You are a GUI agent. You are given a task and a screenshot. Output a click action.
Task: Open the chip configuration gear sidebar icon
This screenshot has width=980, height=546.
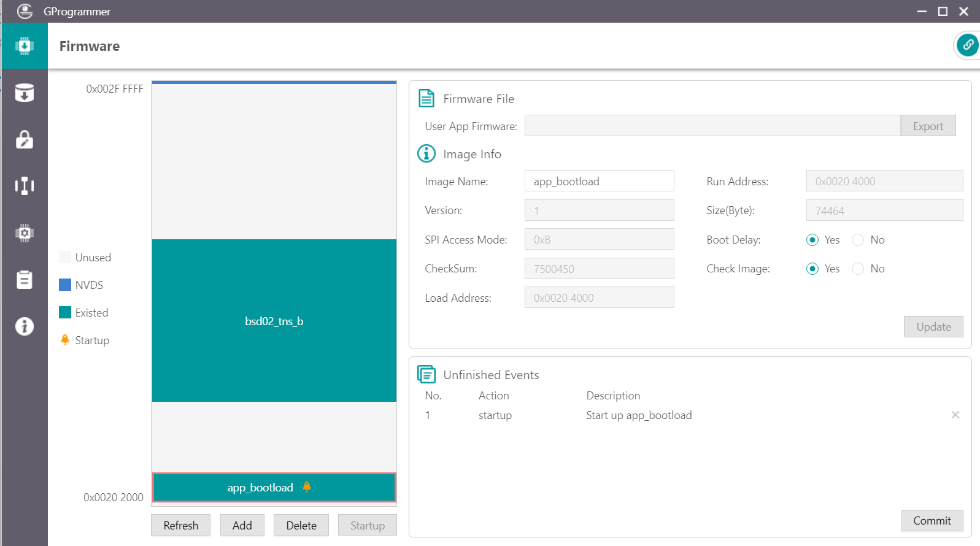(x=25, y=233)
